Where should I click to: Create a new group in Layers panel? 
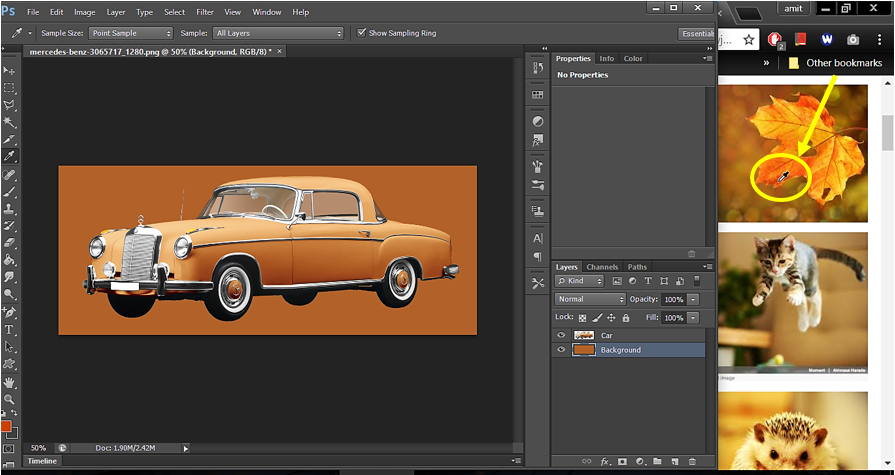click(657, 461)
